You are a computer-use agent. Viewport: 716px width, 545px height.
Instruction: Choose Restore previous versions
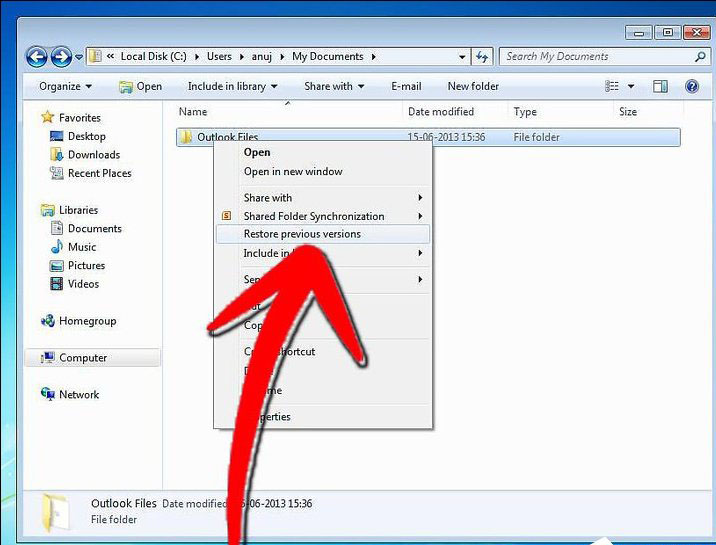(322, 234)
